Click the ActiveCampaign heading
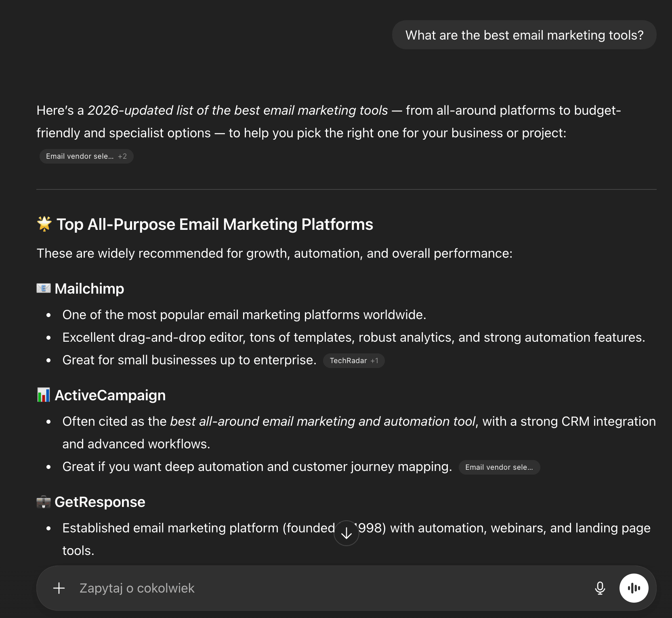 [x=110, y=395]
